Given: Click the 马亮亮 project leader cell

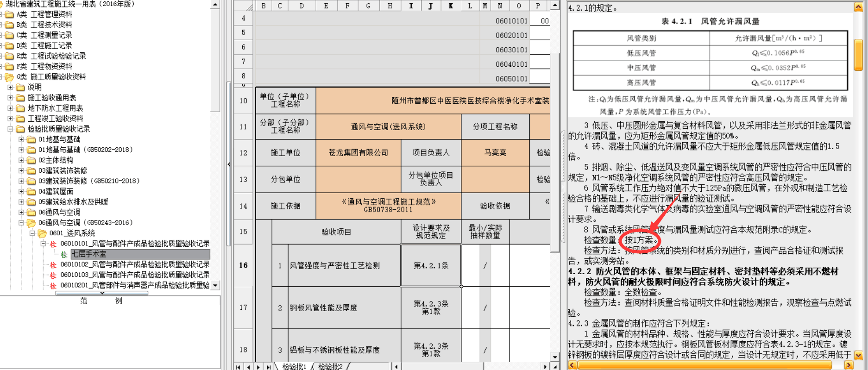Looking at the screenshot, I should [x=495, y=153].
